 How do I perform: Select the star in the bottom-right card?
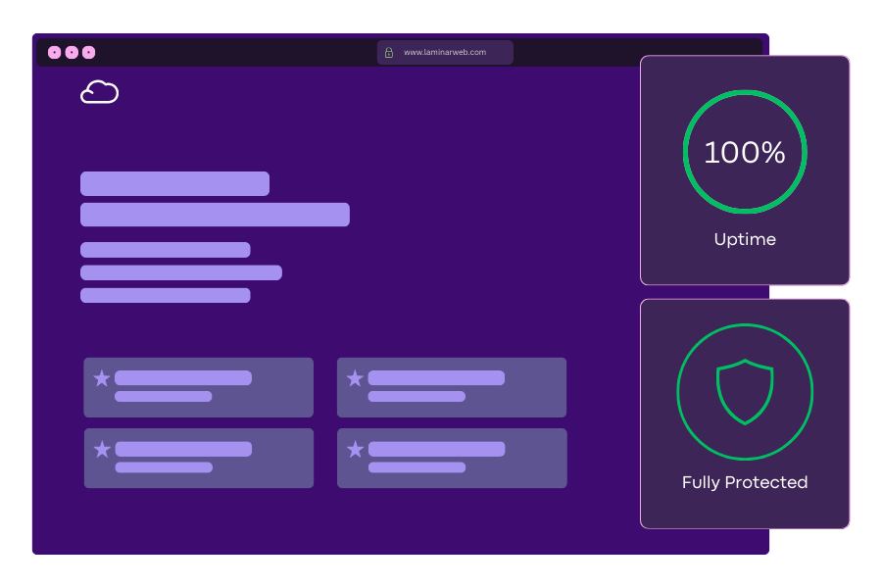click(x=355, y=449)
